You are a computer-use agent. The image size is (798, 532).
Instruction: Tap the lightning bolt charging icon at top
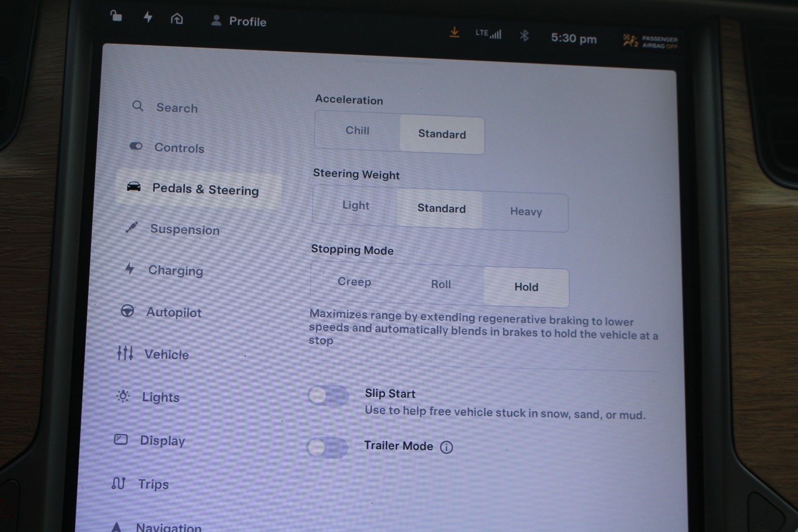pos(148,17)
